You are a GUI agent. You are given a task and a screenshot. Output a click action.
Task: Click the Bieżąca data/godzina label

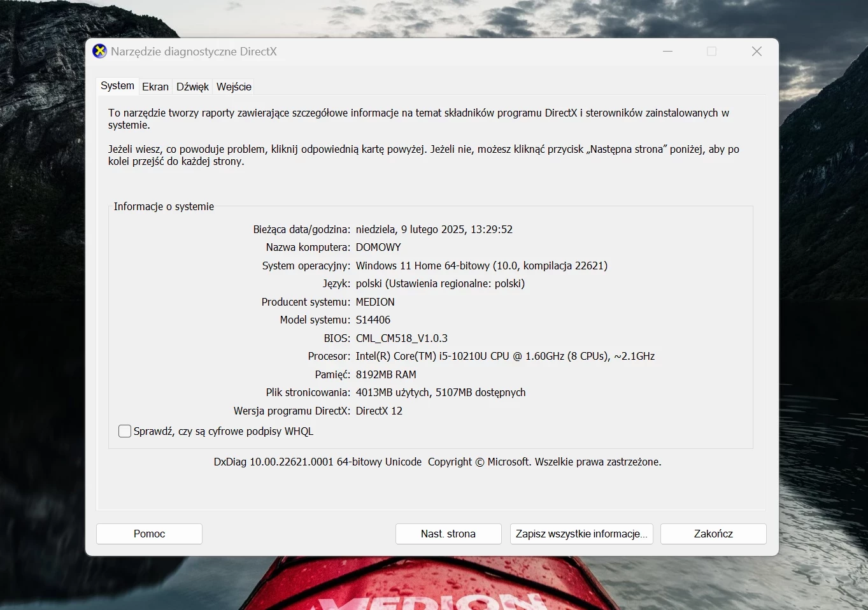pos(301,229)
